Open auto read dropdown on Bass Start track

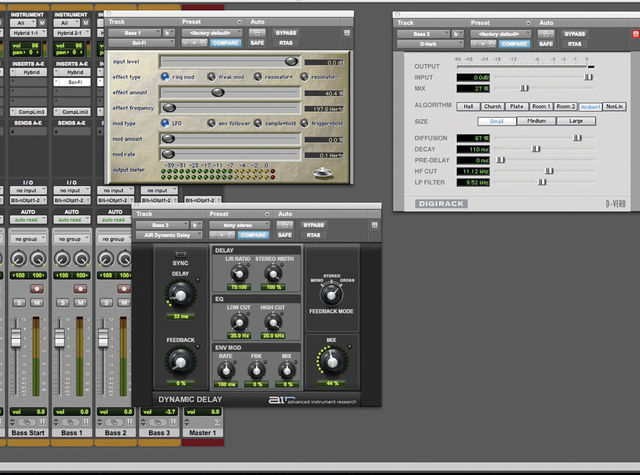pyautogui.click(x=28, y=220)
